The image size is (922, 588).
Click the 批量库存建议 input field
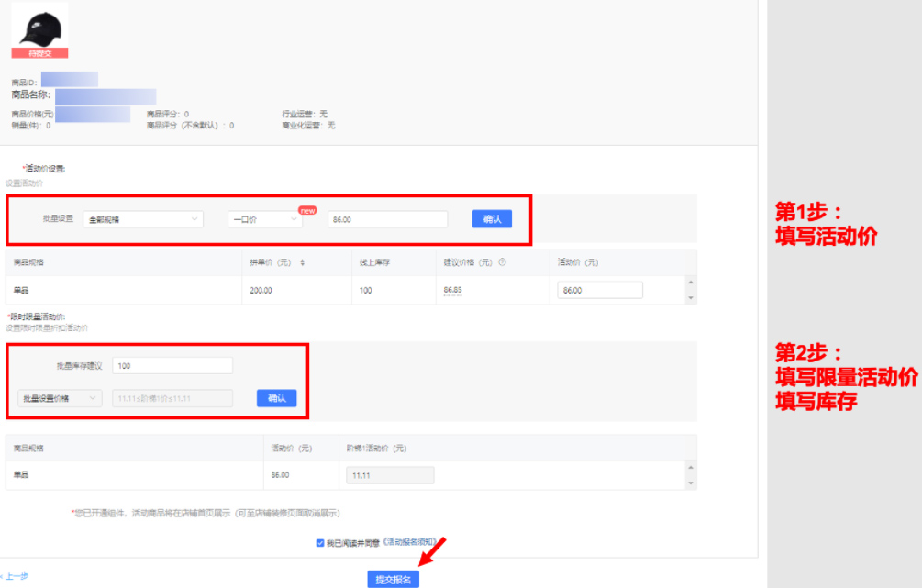point(172,366)
